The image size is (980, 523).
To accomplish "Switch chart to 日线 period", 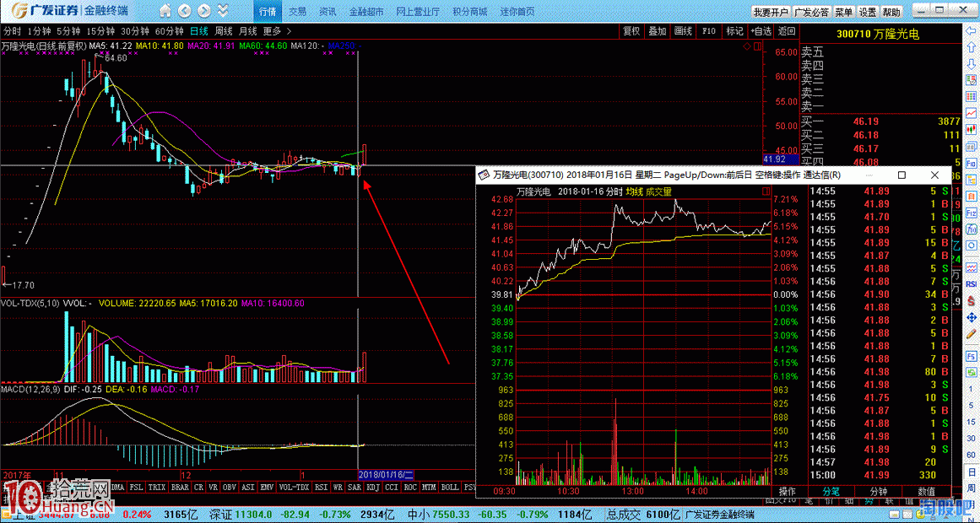I will (x=198, y=31).
